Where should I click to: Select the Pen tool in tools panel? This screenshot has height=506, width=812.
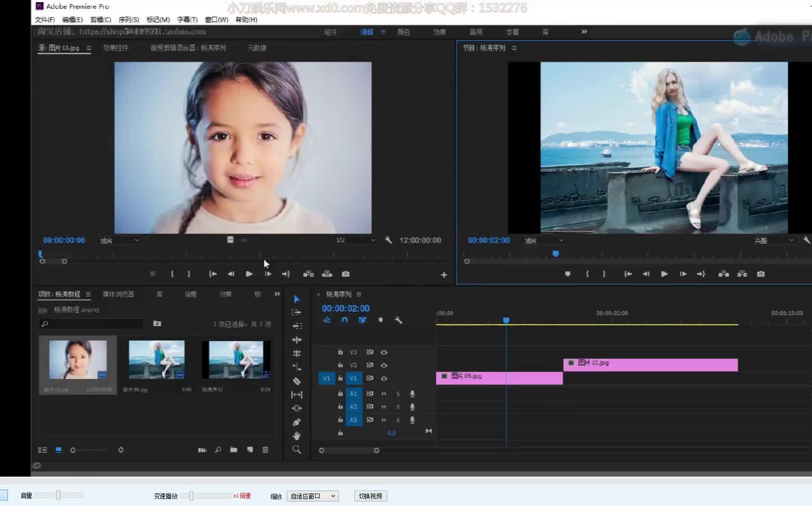pos(297,422)
